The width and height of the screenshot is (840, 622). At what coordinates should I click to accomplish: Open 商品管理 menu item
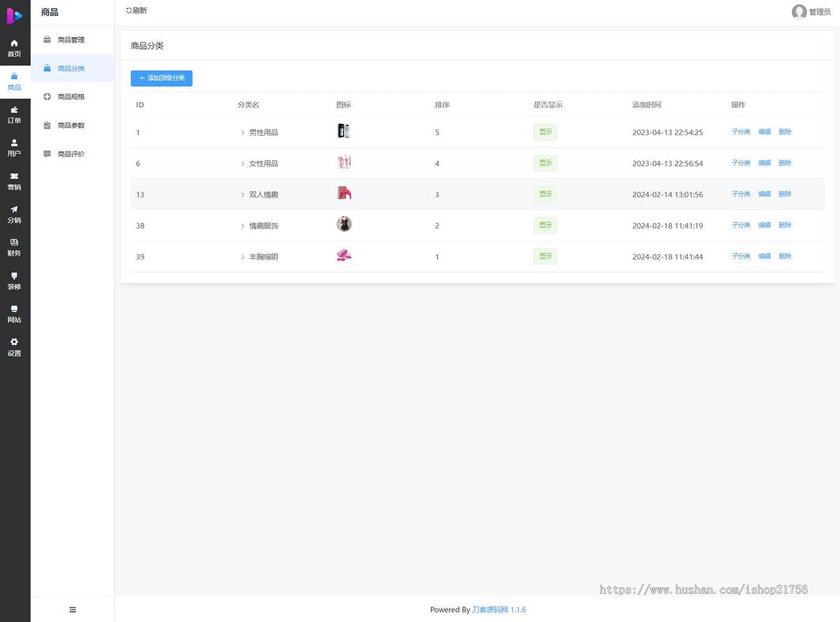[73, 40]
